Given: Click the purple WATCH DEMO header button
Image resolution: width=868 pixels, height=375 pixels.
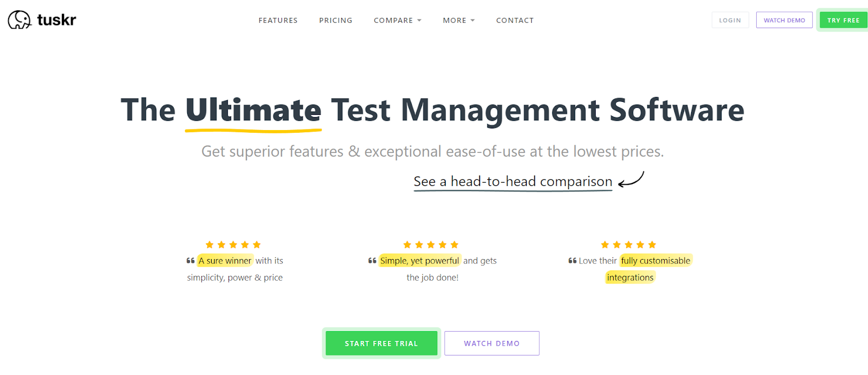Looking at the screenshot, I should coord(784,20).
